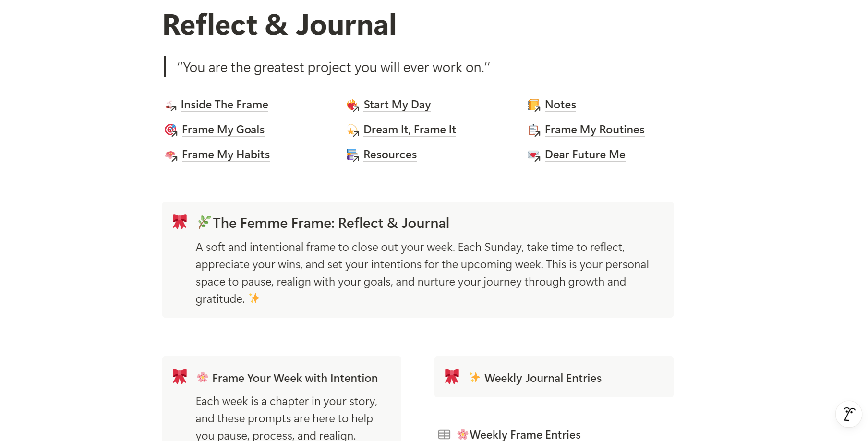Open the Resources page link

point(390,155)
